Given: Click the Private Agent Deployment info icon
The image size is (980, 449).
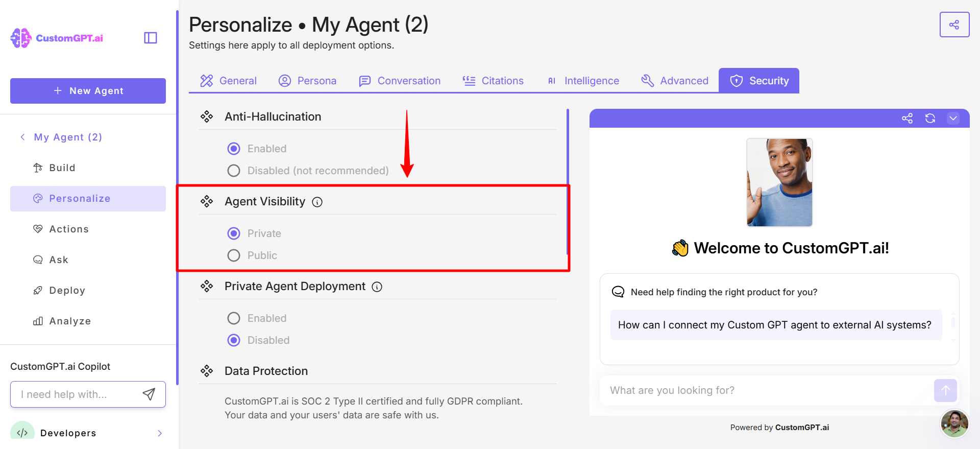Looking at the screenshot, I should coord(377,287).
